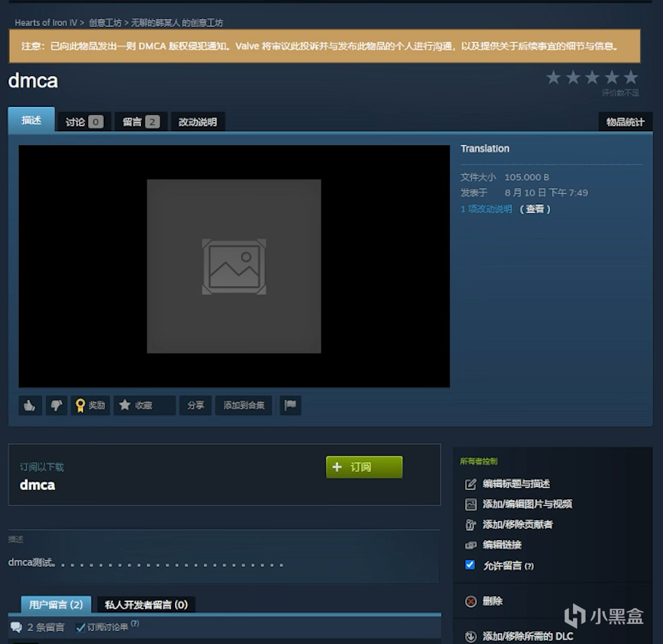Go to Hearts of Iron IV breadcrumb
Screen dimensions: 663x644
coord(46,23)
